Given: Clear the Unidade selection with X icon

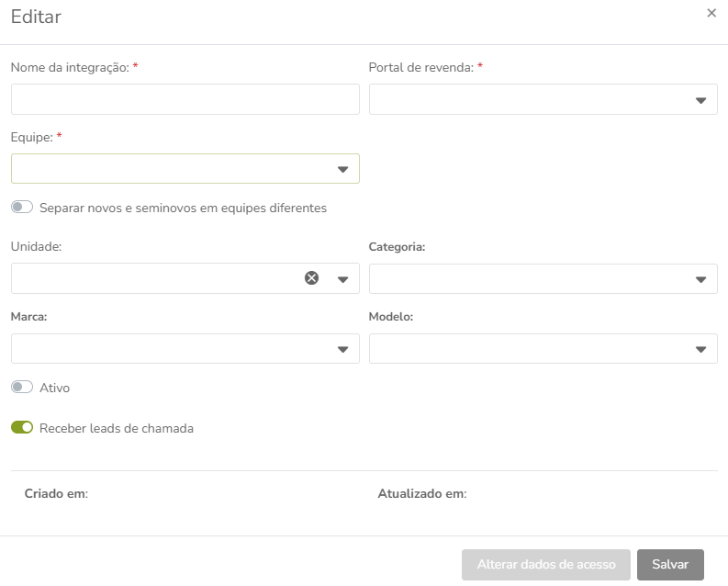Looking at the screenshot, I should (311, 277).
